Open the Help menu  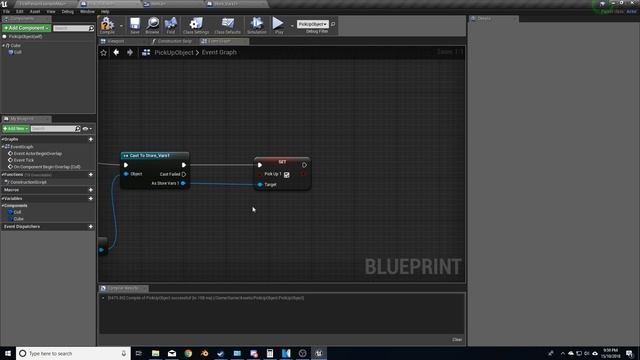105,12
